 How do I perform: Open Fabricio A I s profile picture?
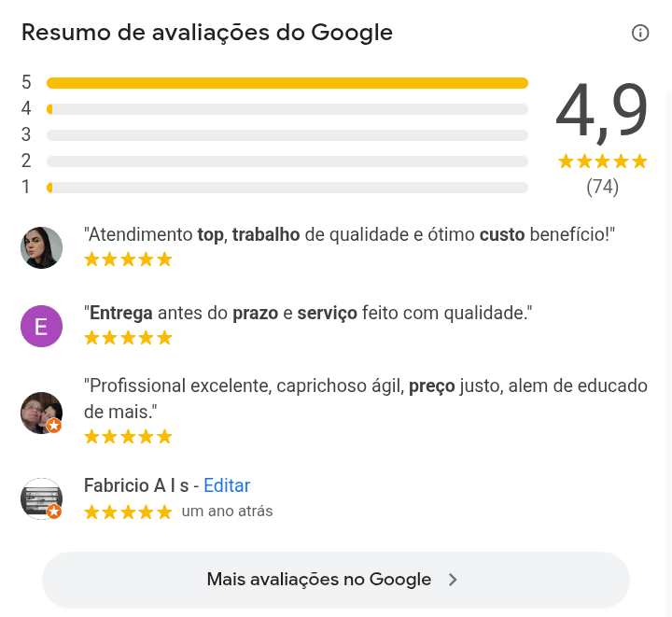click(x=42, y=498)
